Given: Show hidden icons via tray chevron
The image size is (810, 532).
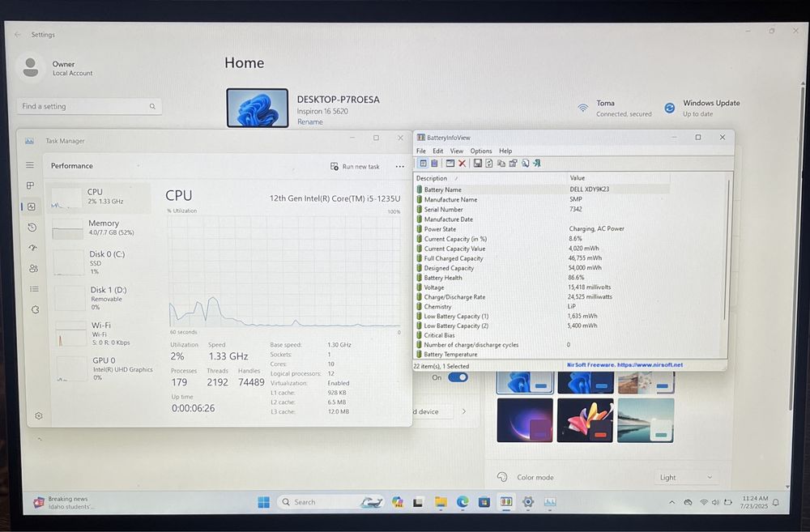Looking at the screenshot, I should [x=671, y=502].
